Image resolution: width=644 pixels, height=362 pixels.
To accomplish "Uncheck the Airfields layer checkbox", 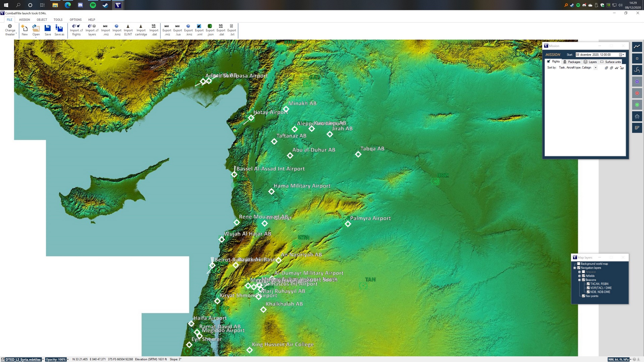I will click(x=583, y=276).
